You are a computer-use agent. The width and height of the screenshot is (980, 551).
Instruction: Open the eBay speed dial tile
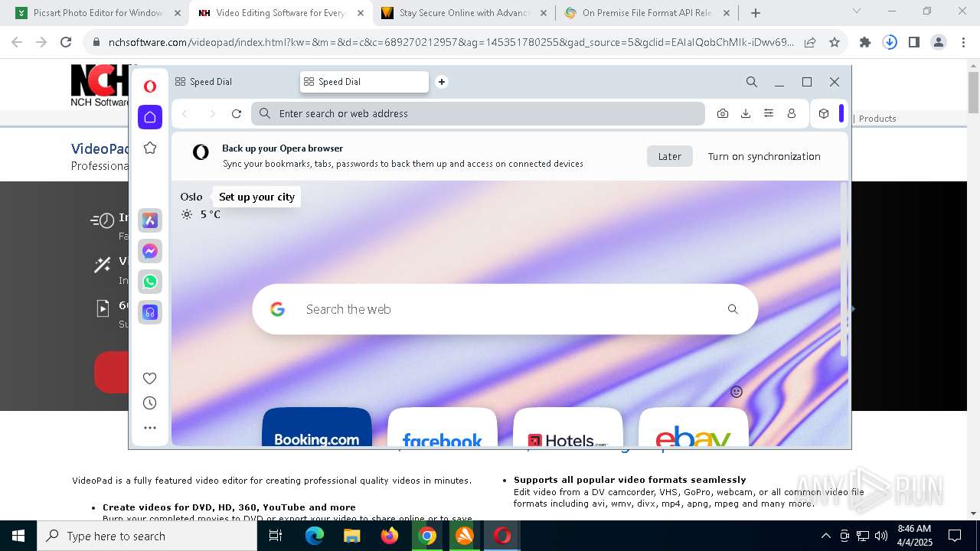coord(694,427)
